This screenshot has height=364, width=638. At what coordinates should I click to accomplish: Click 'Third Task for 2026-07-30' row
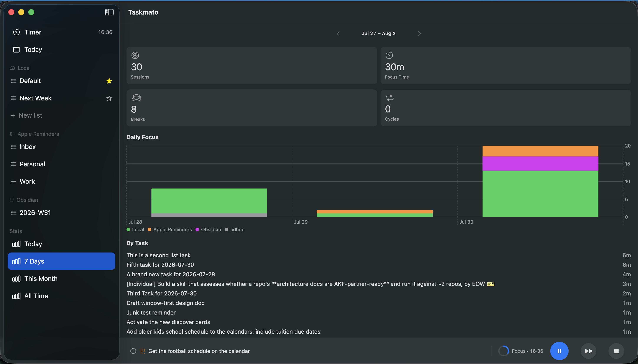[379, 293]
